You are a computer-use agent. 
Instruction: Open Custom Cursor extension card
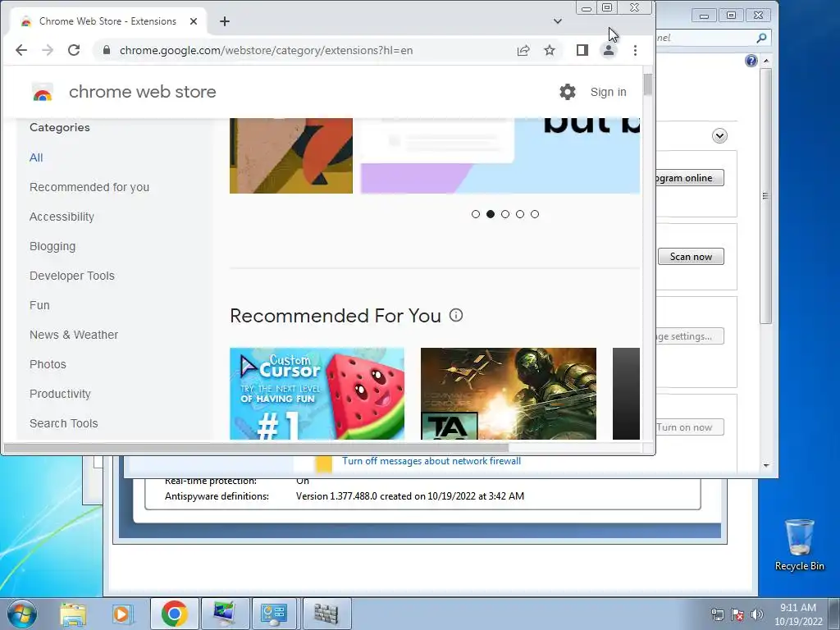(317, 394)
